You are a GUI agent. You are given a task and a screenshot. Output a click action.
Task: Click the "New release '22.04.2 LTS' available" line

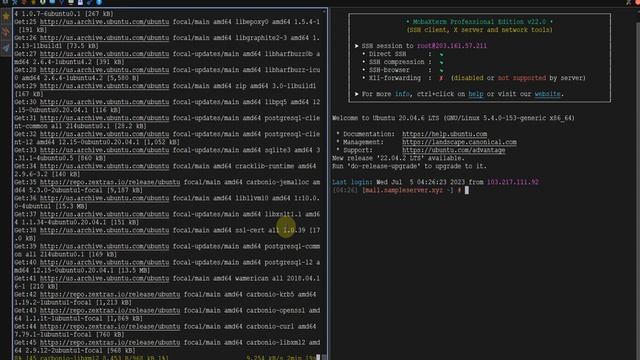(x=398, y=158)
